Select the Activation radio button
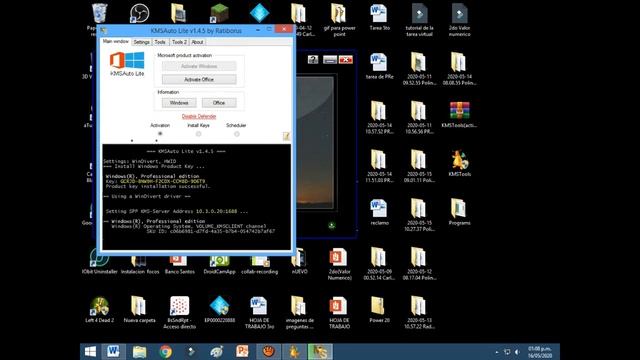The width and height of the screenshot is (640, 360). click(160, 133)
